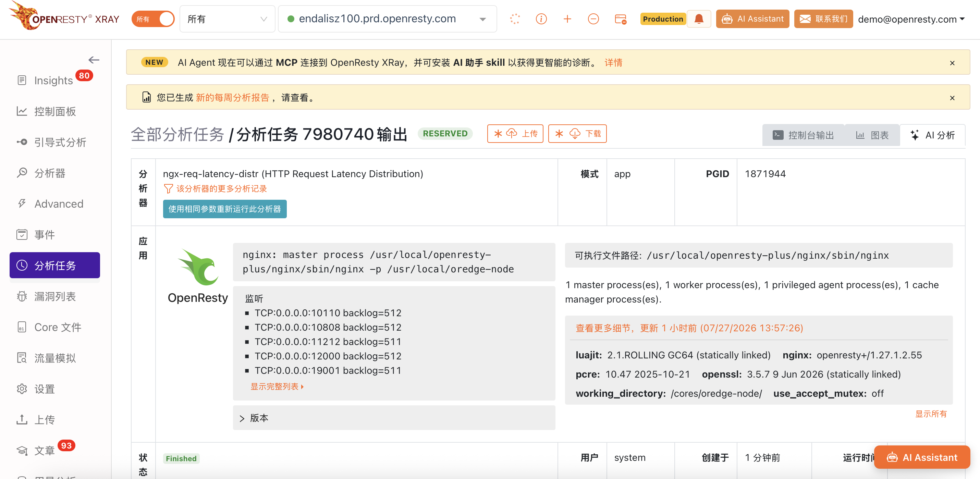Viewport: 980px width, 479px height.
Task: Open the 详情 link in the NEW banner
Action: point(613,62)
